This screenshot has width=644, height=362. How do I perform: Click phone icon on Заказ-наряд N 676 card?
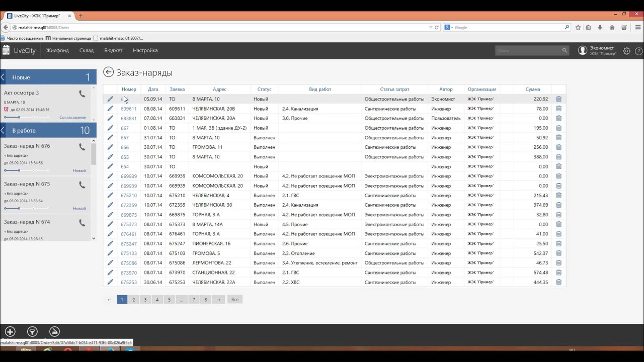(x=82, y=147)
